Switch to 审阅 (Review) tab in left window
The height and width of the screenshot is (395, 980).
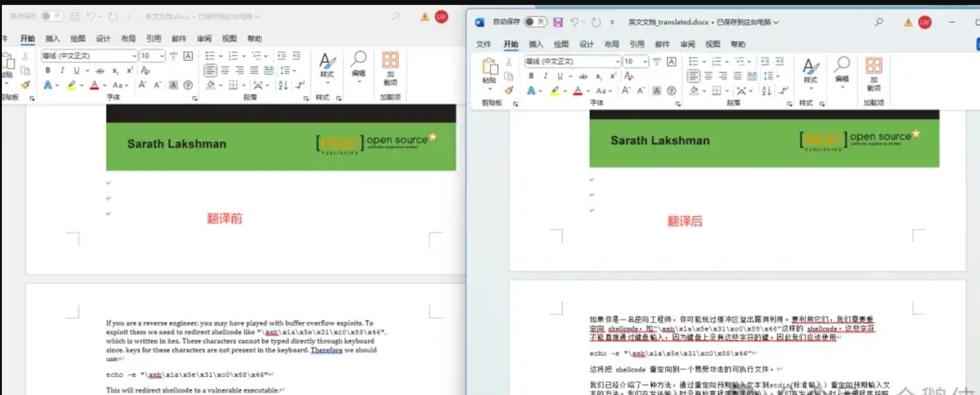pyautogui.click(x=204, y=39)
